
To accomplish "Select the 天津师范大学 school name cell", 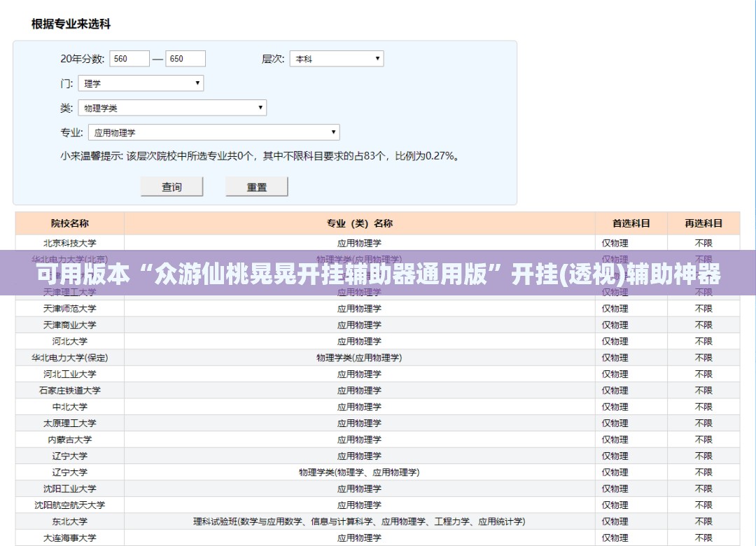I will click(70, 309).
